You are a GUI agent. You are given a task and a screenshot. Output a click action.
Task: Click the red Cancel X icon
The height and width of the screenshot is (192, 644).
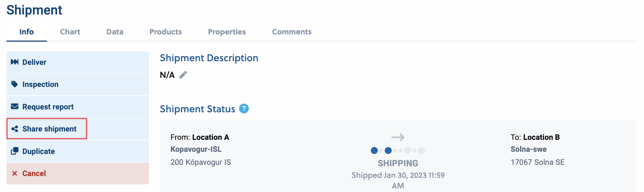tap(14, 174)
